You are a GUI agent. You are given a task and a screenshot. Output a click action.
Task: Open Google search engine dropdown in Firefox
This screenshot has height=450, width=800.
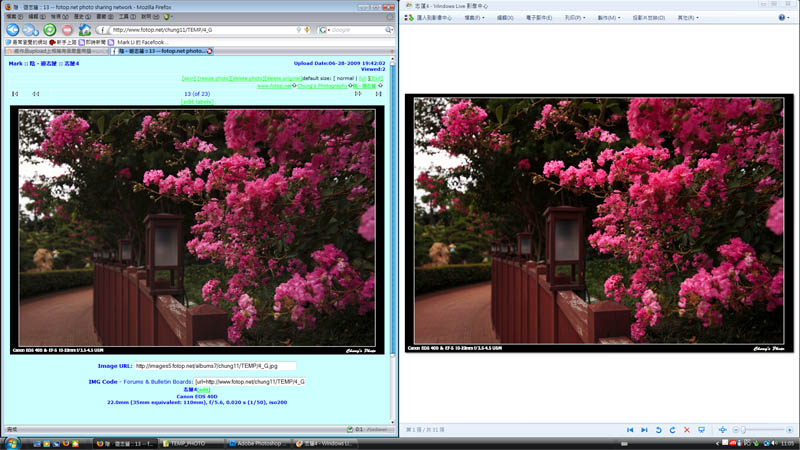tap(324, 30)
